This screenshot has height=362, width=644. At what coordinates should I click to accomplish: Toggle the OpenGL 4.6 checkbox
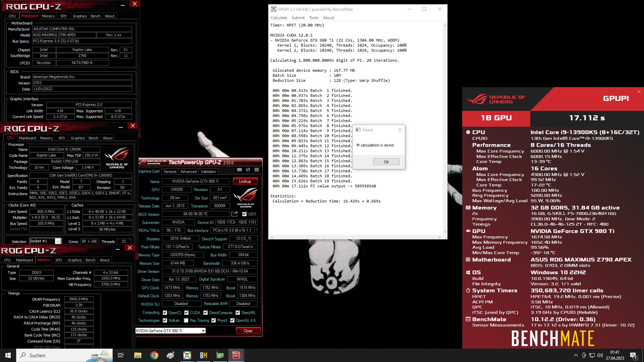[x=232, y=320]
